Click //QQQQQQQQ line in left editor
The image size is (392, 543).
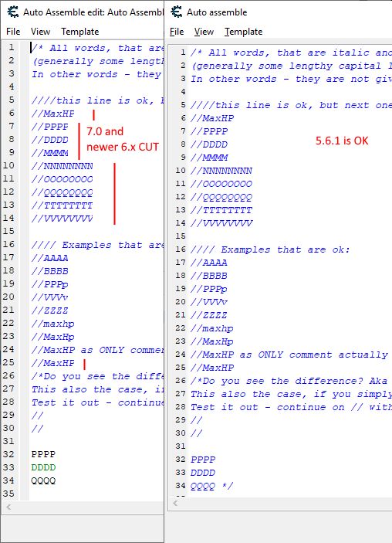pos(62,192)
